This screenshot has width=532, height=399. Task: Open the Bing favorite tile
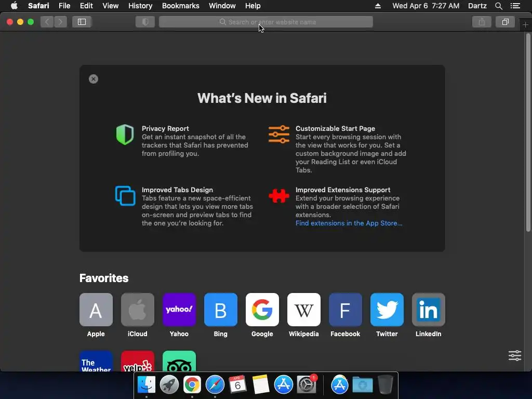coord(220,310)
